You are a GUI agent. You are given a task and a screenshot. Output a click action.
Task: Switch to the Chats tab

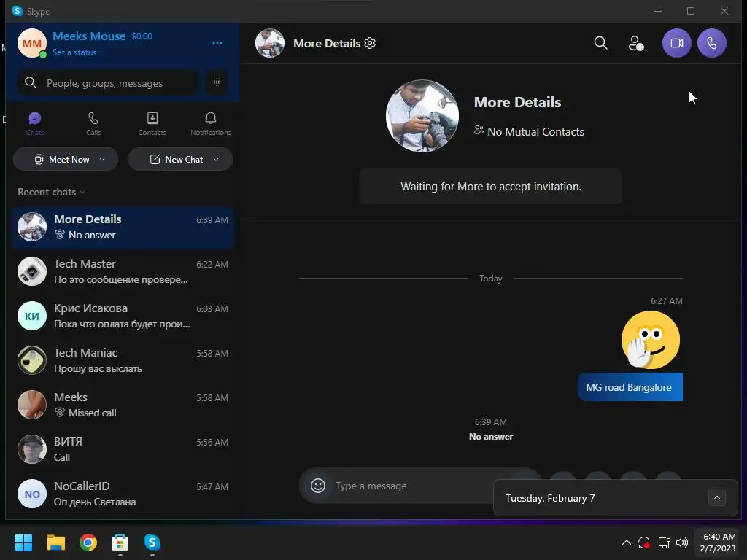tap(35, 124)
